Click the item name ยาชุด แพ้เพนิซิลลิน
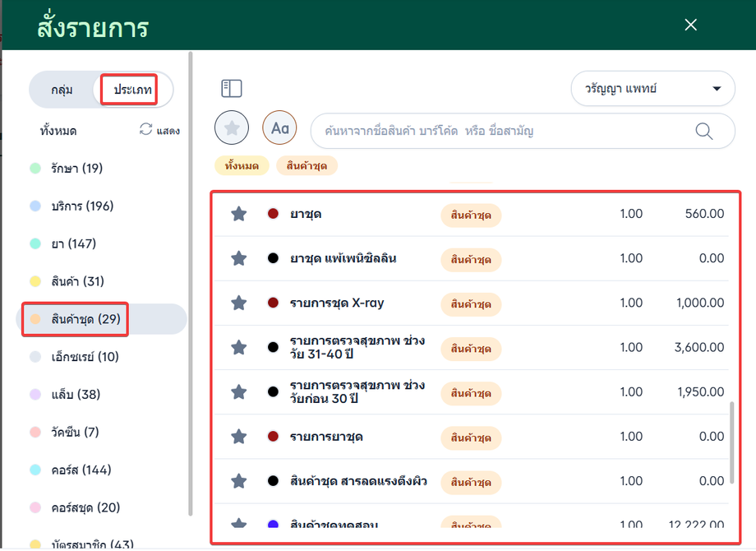The width and height of the screenshot is (756, 551). pyautogui.click(x=343, y=258)
